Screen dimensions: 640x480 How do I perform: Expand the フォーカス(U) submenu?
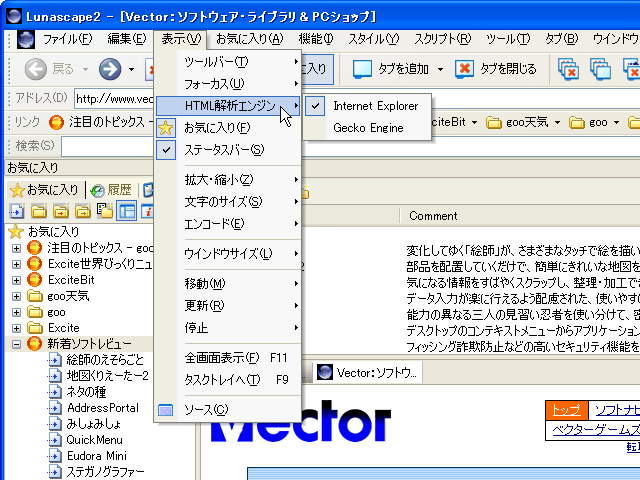(x=229, y=84)
